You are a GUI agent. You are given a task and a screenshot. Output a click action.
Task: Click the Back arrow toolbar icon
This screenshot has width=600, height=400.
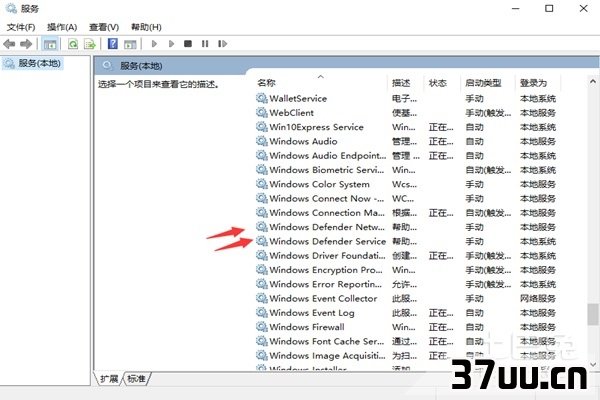[x=9, y=44]
